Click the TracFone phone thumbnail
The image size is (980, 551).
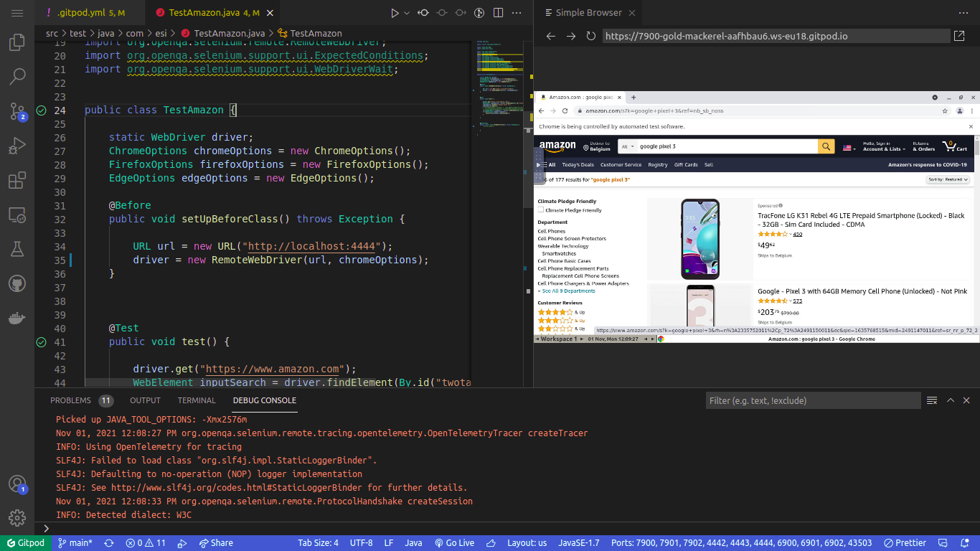699,239
